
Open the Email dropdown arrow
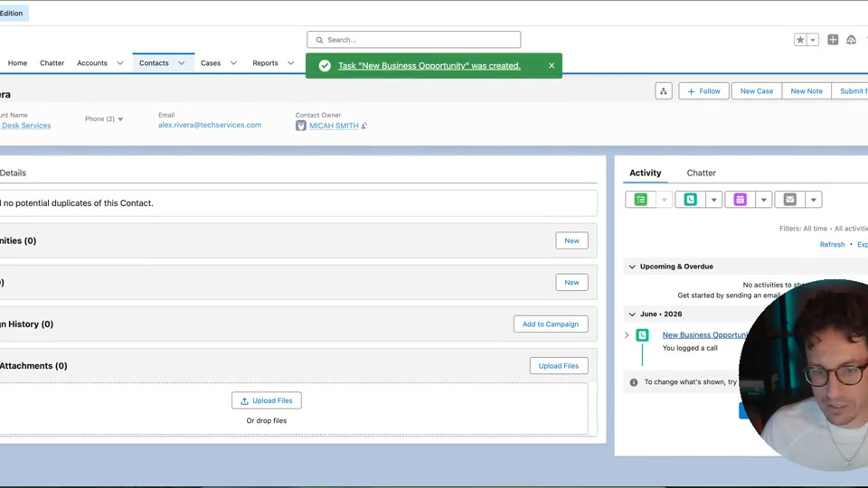[x=813, y=200]
